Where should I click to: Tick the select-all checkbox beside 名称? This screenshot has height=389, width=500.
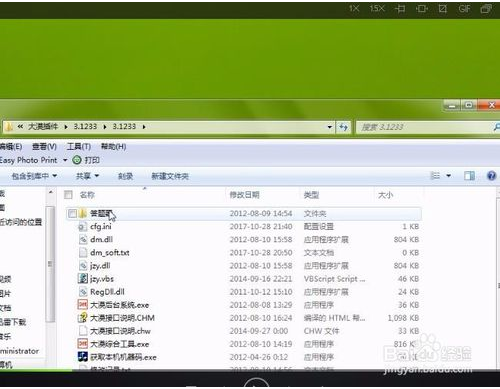click(x=68, y=195)
